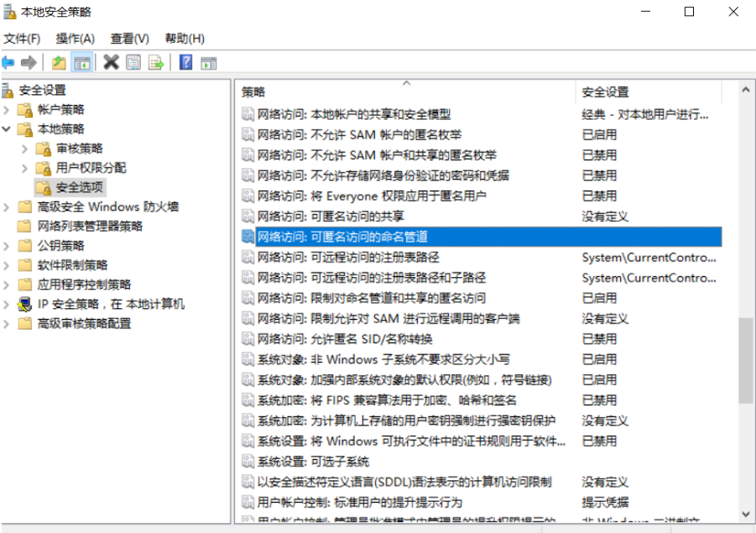The image size is (756, 533).
Task: Click the Delete (X) toolbar icon
Action: point(110,61)
